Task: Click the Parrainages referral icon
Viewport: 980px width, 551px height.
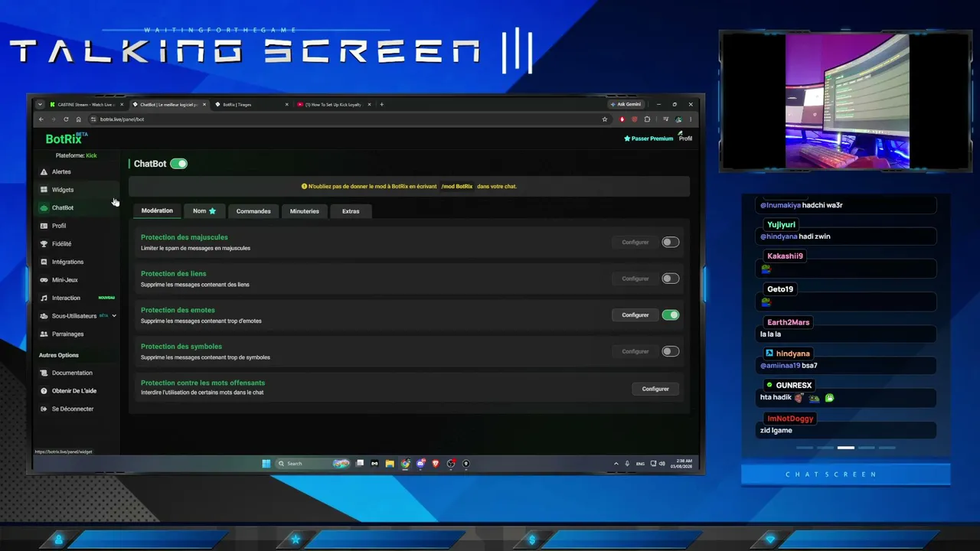Action: click(x=44, y=334)
